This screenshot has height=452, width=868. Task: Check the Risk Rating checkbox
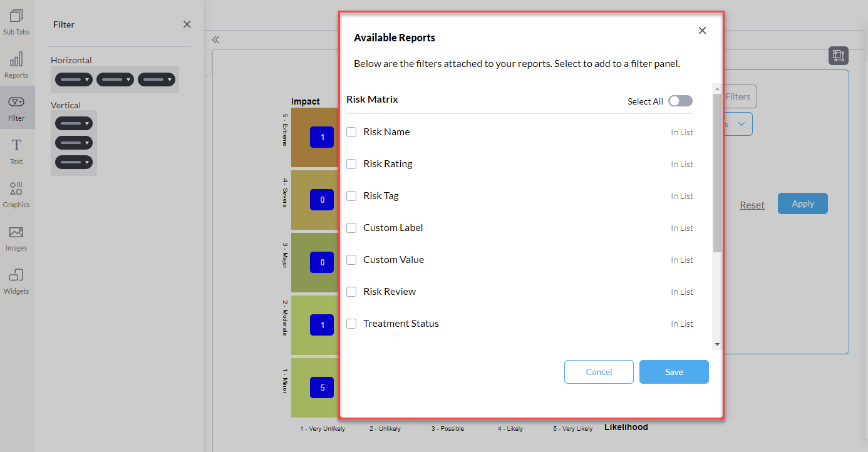pyautogui.click(x=351, y=164)
